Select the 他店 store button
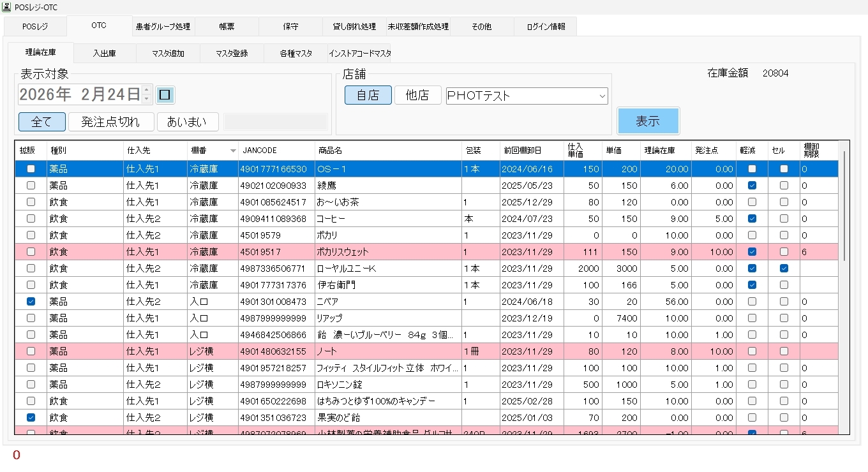 click(417, 96)
